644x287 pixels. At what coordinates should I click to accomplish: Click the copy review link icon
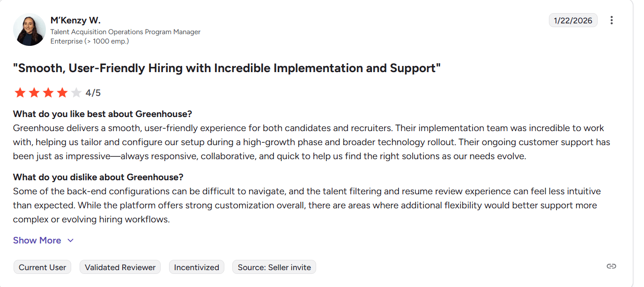(612, 265)
